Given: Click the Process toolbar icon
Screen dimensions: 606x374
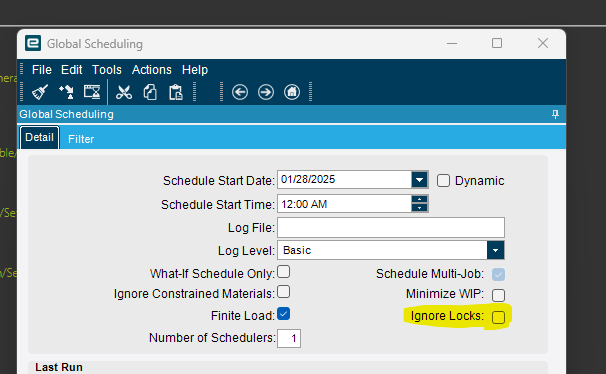Looking at the screenshot, I should pos(66,92).
